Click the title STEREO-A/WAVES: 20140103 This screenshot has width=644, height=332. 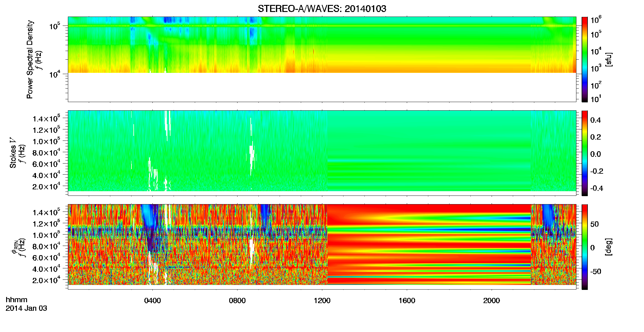point(322,9)
